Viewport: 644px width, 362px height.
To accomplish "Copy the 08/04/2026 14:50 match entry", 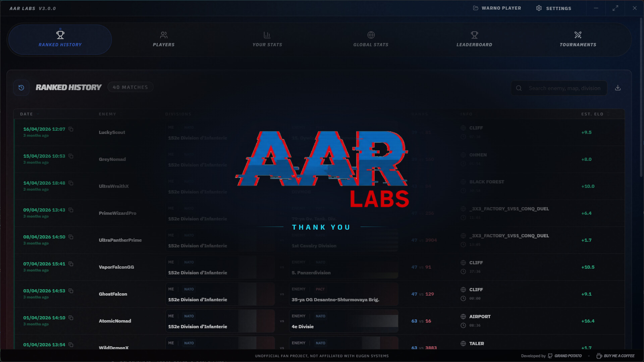I will (71, 237).
